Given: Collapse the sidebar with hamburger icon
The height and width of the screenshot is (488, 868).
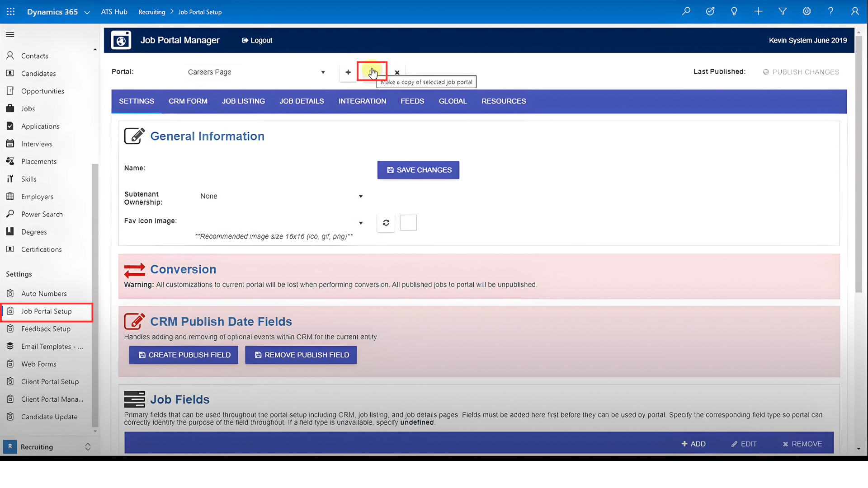Looking at the screenshot, I should (10, 35).
